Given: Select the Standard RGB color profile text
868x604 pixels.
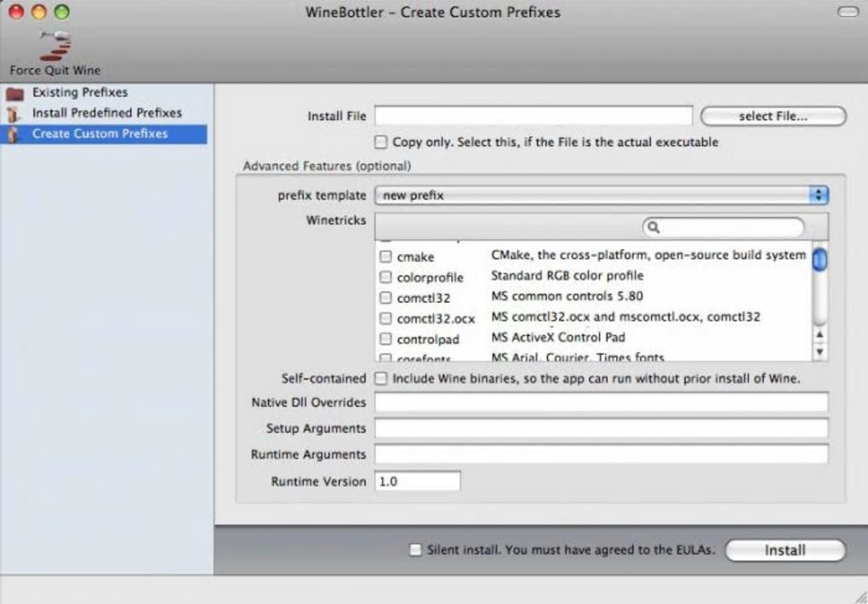Looking at the screenshot, I should pos(568,275).
